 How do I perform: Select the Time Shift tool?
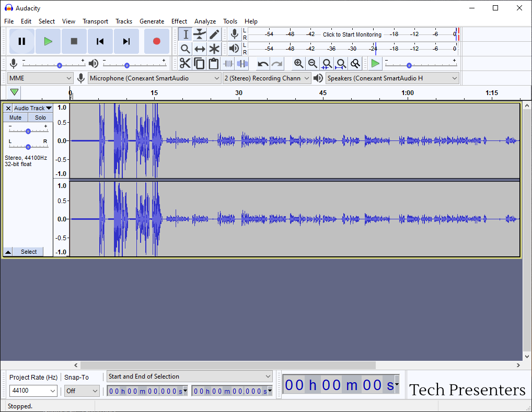[x=200, y=49]
